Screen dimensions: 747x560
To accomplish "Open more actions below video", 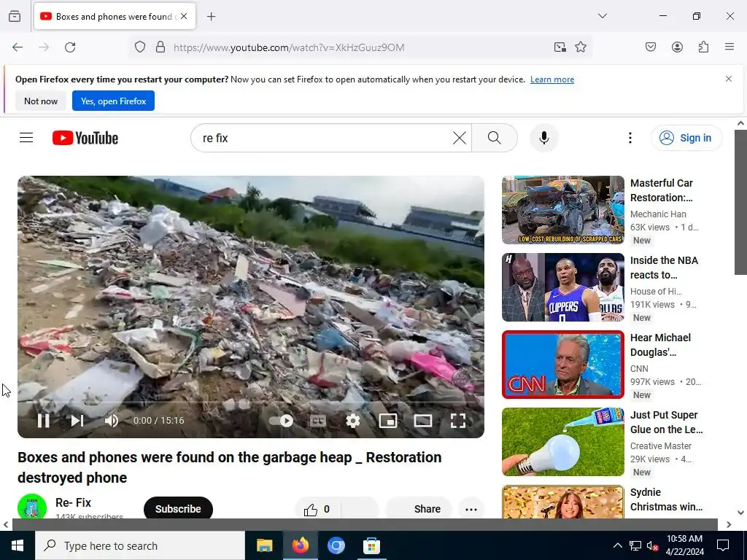I will (471, 509).
